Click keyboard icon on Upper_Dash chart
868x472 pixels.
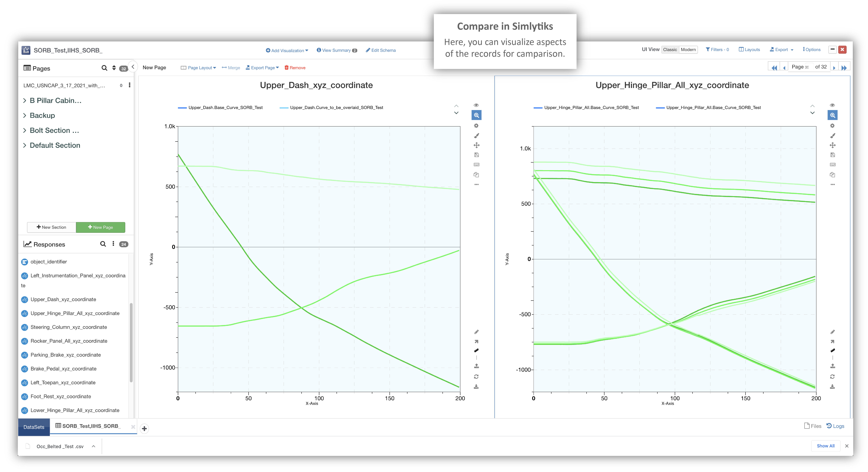coord(476,165)
